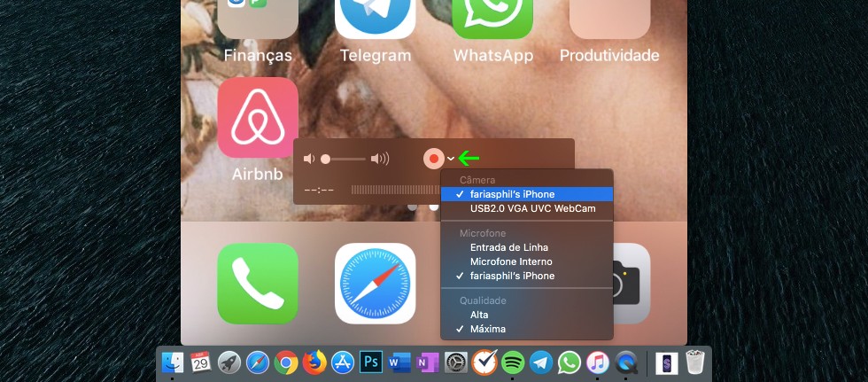This screenshot has width=868, height=382.
Task: Click the low-volume speaker icon
Action: (x=309, y=160)
